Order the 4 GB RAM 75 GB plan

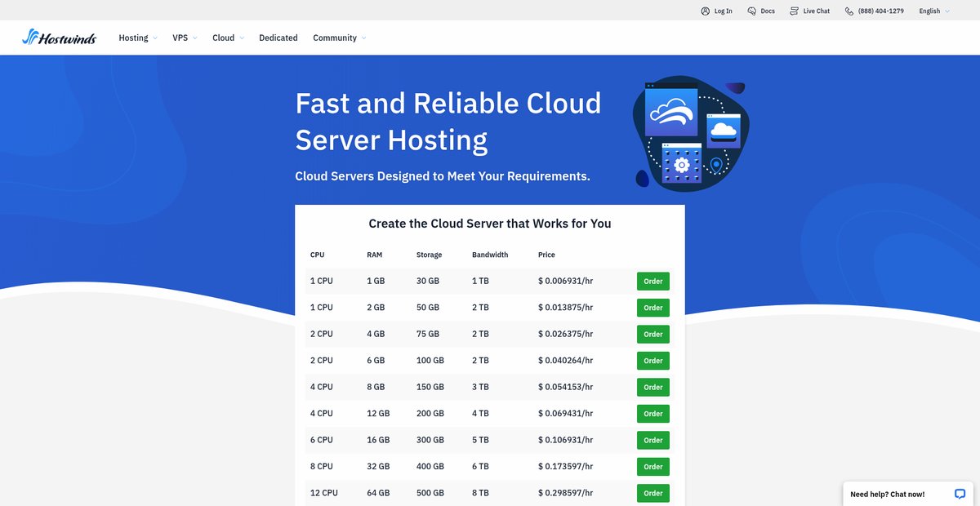point(653,334)
